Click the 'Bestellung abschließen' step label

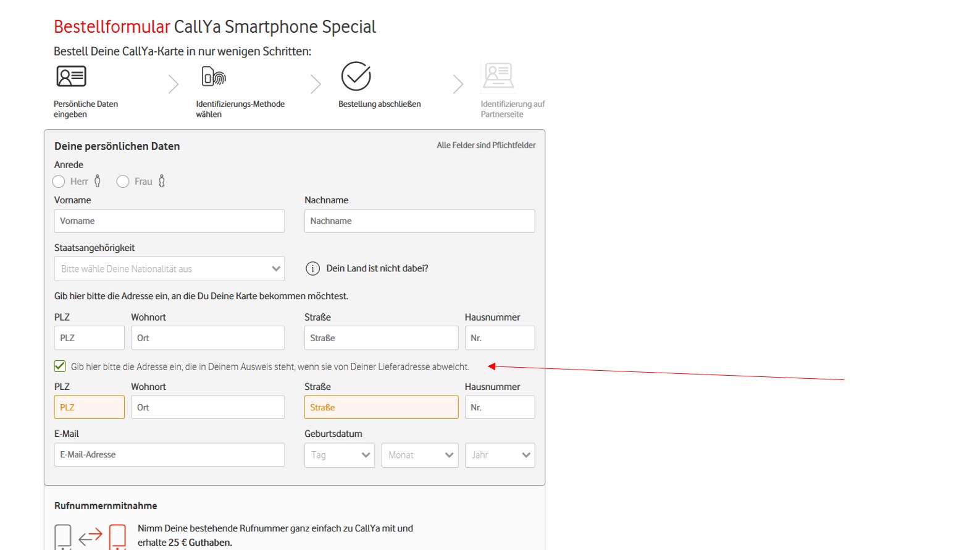(380, 104)
